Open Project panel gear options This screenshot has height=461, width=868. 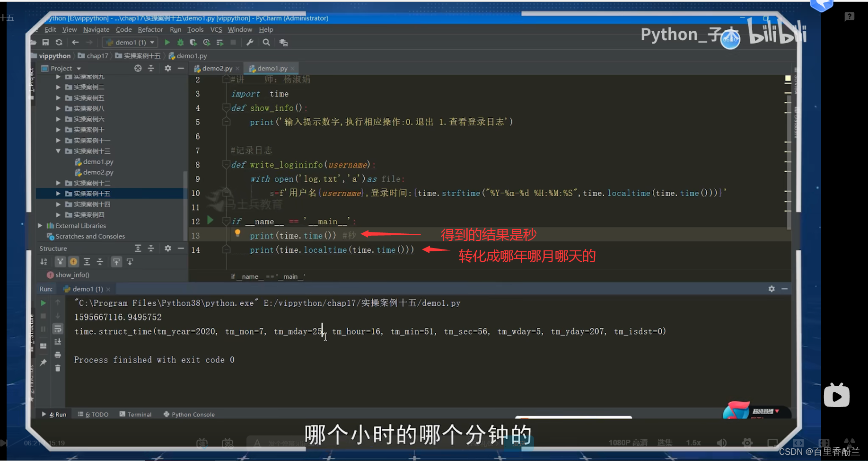click(x=168, y=69)
